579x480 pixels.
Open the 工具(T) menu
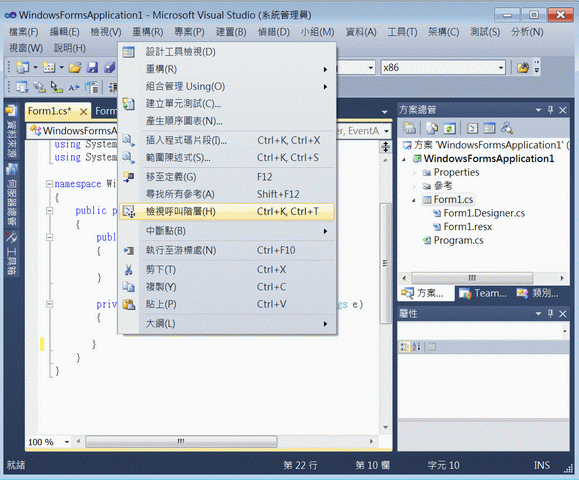(x=402, y=32)
